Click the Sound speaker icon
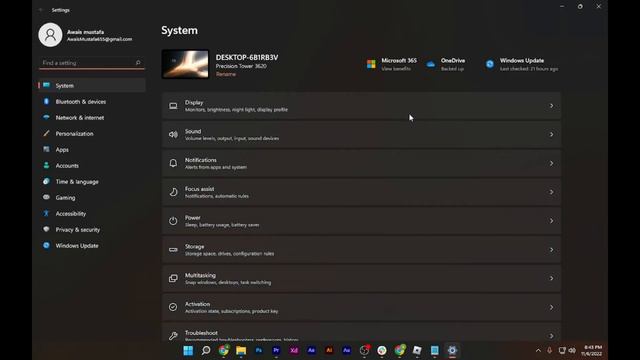Viewport: 640px width, 360px height. pos(173,135)
